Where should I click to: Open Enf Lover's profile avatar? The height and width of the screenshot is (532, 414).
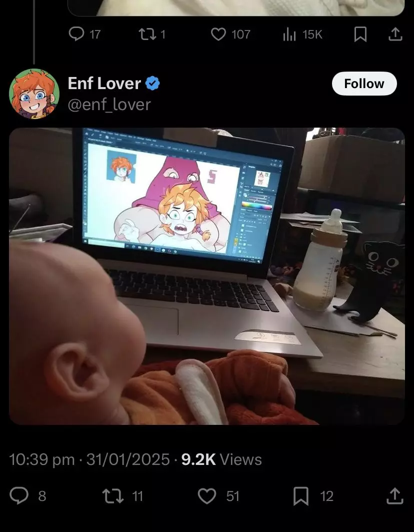coord(34,94)
